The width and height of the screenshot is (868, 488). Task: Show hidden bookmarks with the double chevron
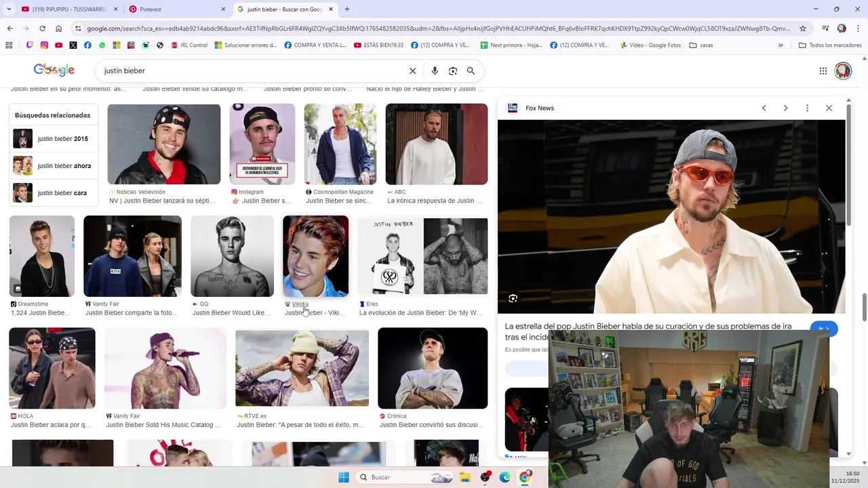(x=781, y=45)
